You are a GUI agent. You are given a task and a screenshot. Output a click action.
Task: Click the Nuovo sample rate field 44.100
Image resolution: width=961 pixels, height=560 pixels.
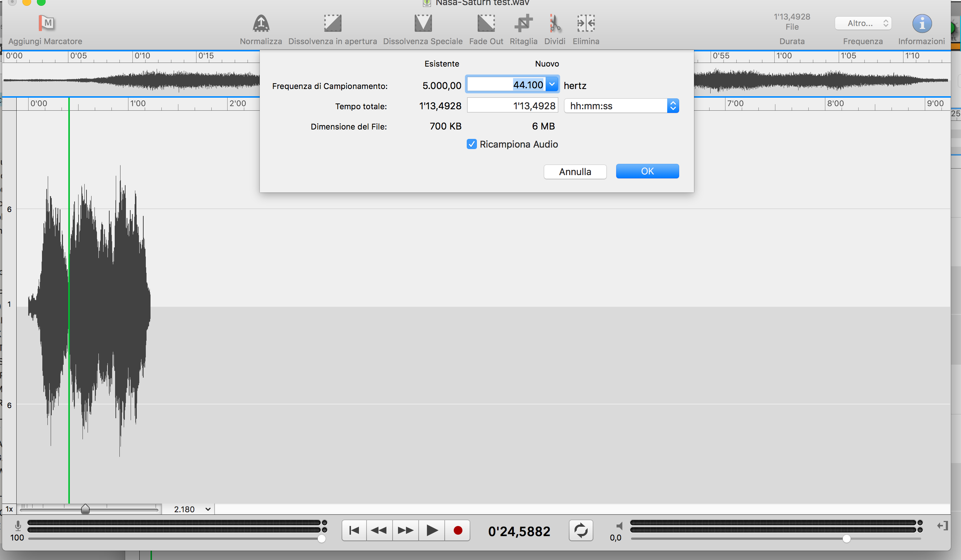506,85
